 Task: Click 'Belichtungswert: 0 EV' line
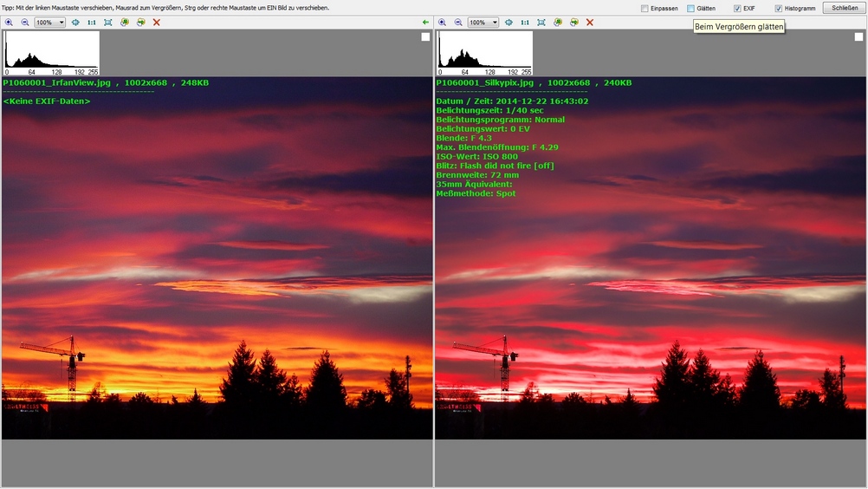tap(483, 128)
